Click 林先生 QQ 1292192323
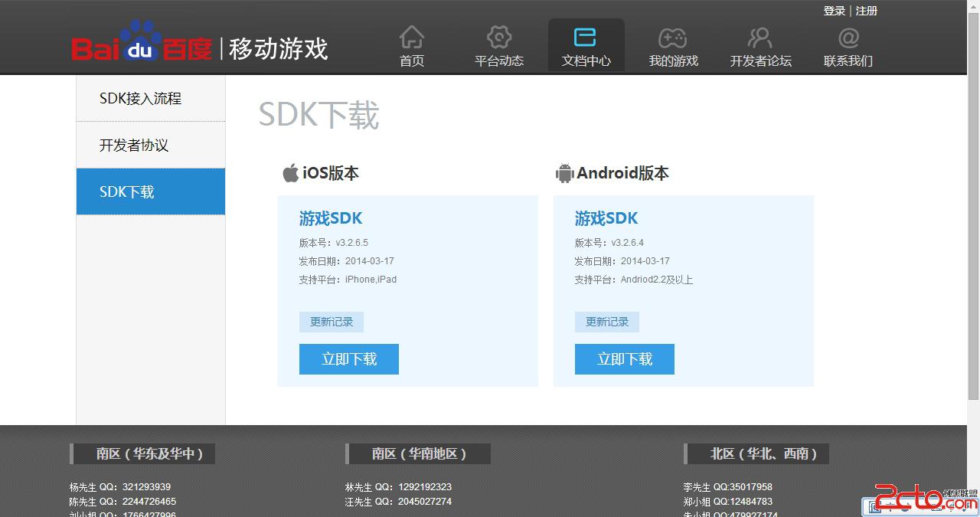This screenshot has height=517, width=980. [398, 487]
